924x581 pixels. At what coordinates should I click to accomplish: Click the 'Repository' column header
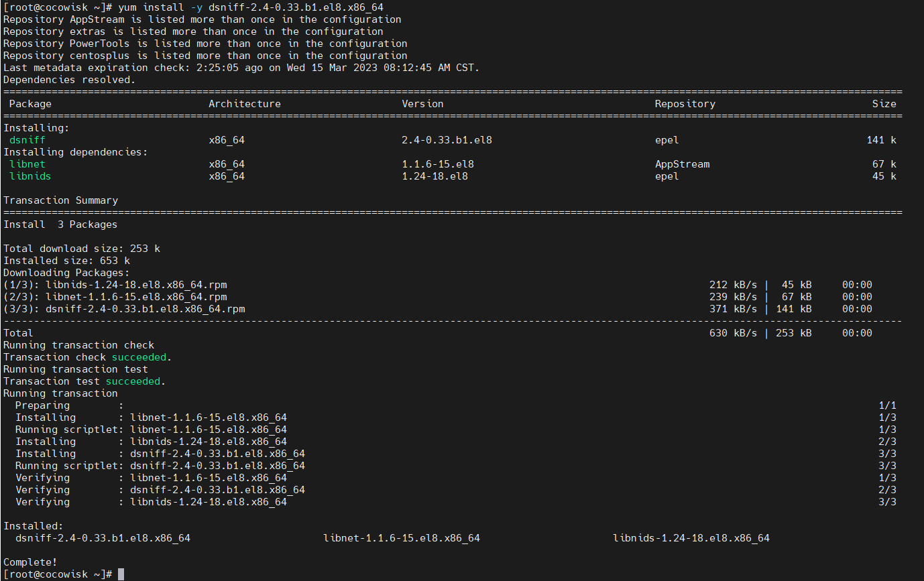click(x=685, y=104)
